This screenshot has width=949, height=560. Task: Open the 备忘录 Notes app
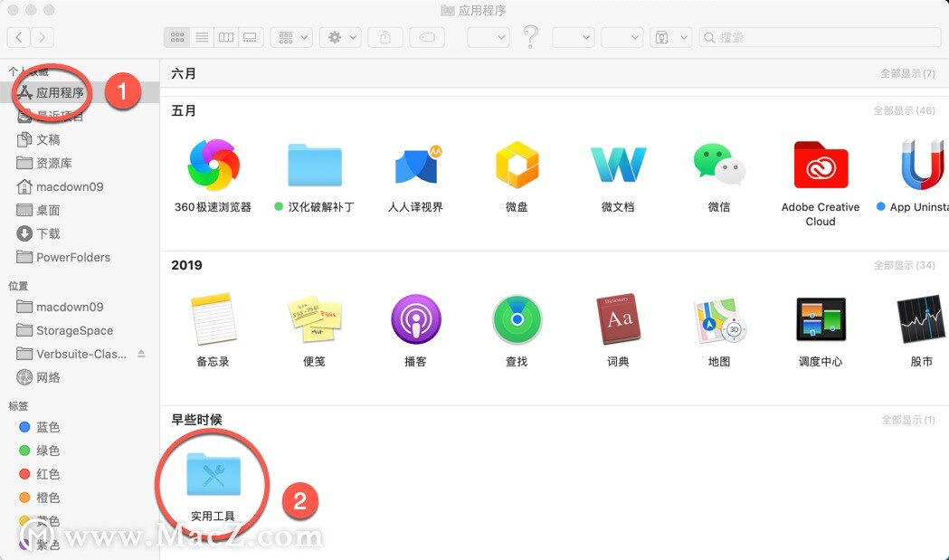pos(214,319)
